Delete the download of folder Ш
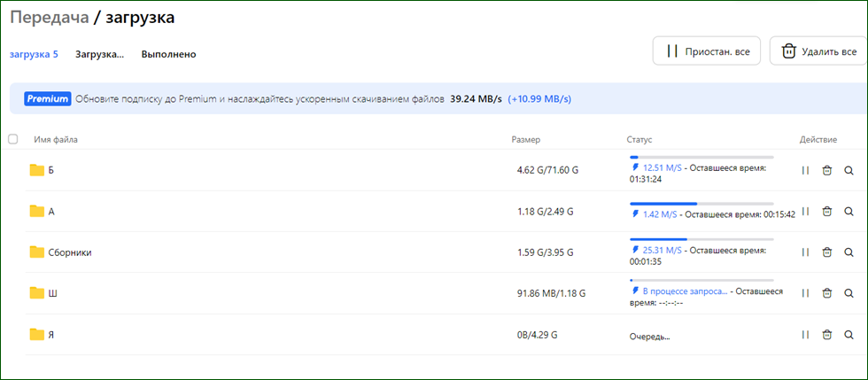 click(x=827, y=293)
